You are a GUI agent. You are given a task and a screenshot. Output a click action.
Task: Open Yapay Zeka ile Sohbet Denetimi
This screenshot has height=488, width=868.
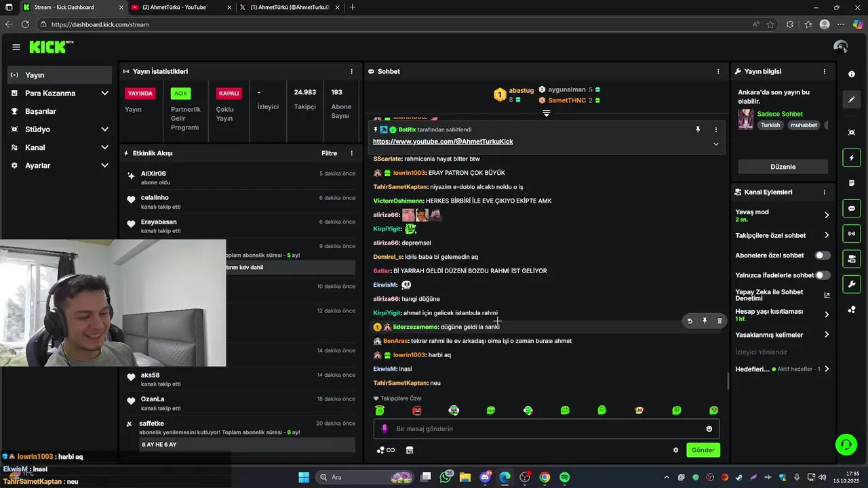[783, 295]
